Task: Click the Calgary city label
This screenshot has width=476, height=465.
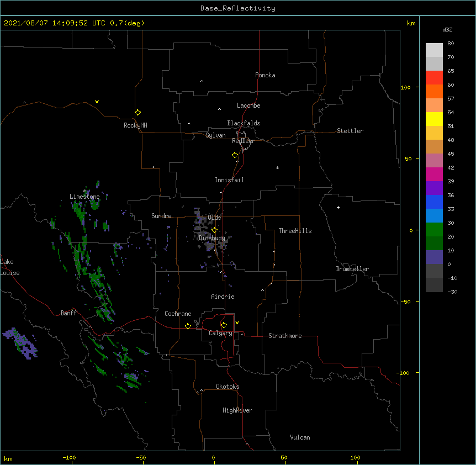Action: pos(220,333)
